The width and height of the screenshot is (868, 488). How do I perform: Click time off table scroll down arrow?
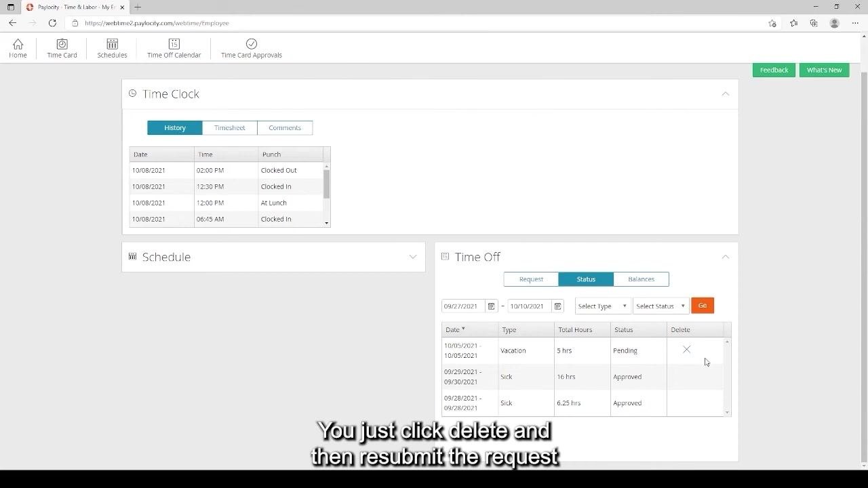[x=727, y=412]
